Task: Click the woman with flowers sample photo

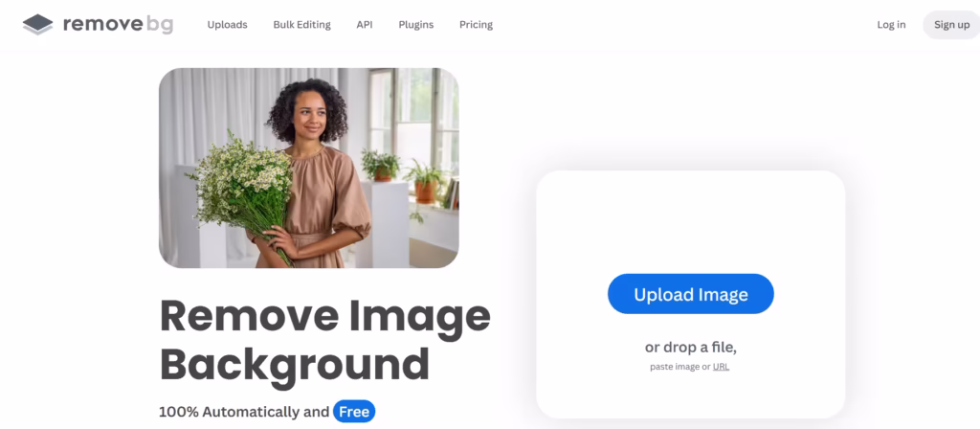Action: coord(309,168)
